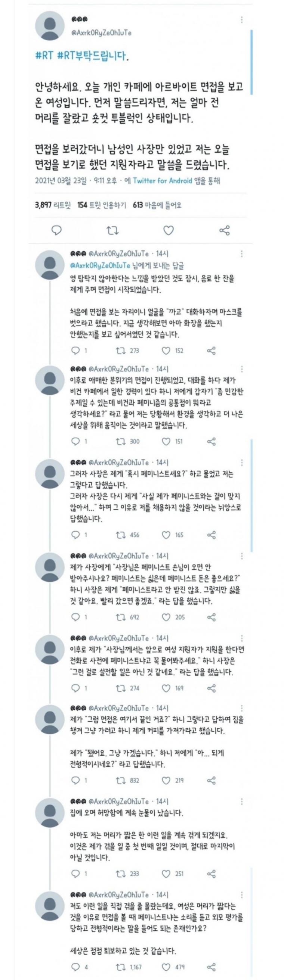This screenshot has height=980, width=284.
Task: Open three-dot menu on first reply tweet
Action: 242,254
